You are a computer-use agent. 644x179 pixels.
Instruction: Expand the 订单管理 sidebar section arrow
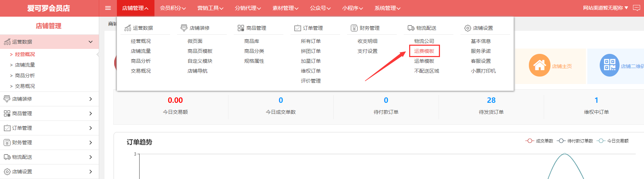pyautogui.click(x=91, y=128)
